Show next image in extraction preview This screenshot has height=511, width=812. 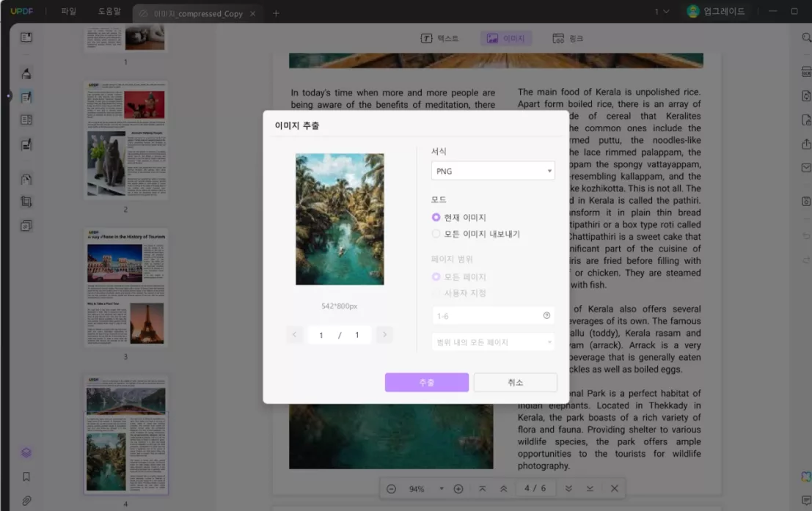pos(385,334)
